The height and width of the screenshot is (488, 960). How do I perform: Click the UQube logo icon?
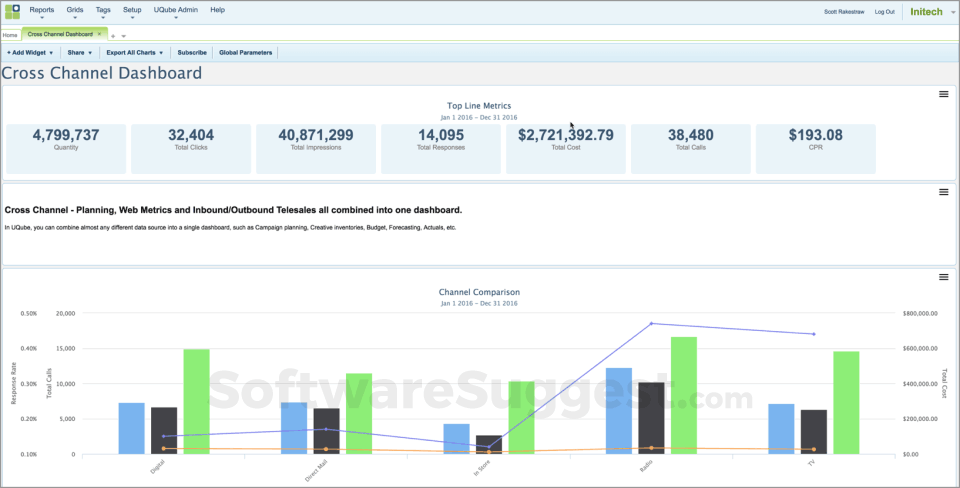[11, 11]
